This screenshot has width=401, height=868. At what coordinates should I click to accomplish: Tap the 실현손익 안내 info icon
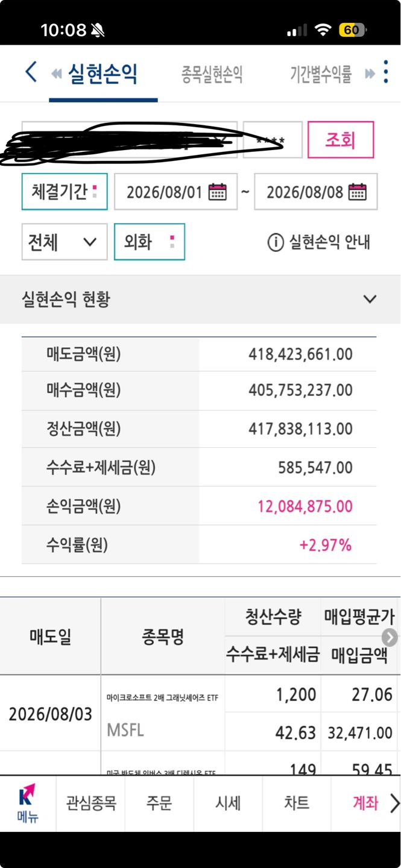click(x=275, y=242)
